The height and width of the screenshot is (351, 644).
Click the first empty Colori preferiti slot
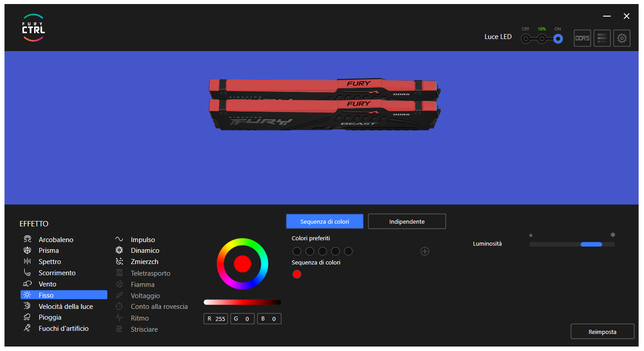click(297, 251)
